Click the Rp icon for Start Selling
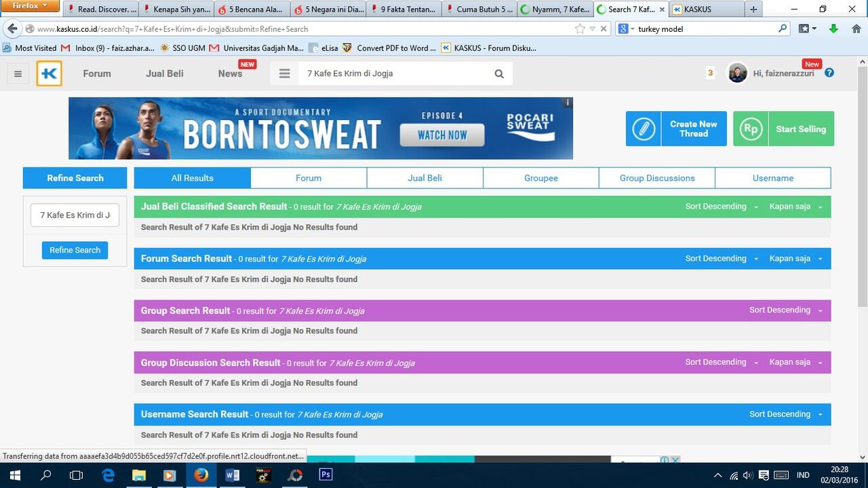The height and width of the screenshot is (488, 868). pyautogui.click(x=751, y=129)
